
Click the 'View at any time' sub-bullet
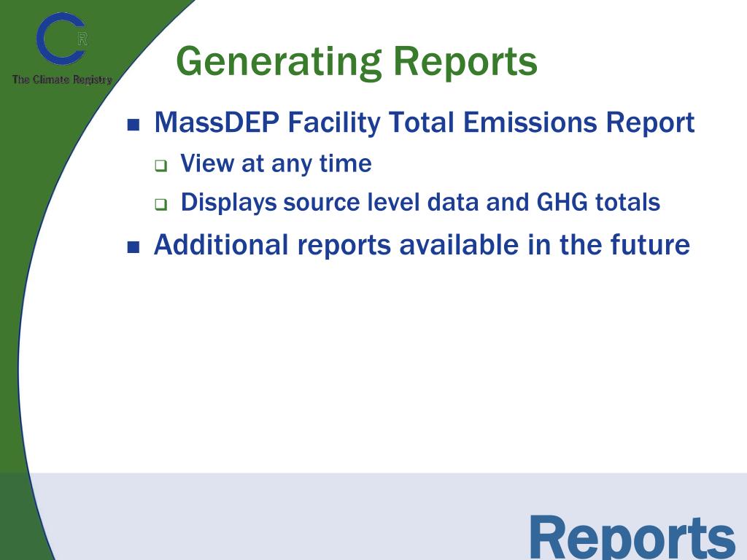click(276, 164)
